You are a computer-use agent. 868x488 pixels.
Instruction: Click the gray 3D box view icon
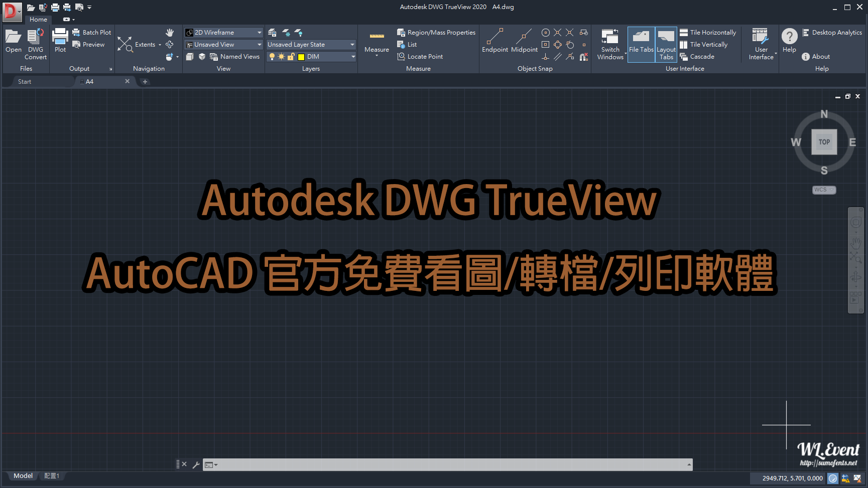click(190, 57)
